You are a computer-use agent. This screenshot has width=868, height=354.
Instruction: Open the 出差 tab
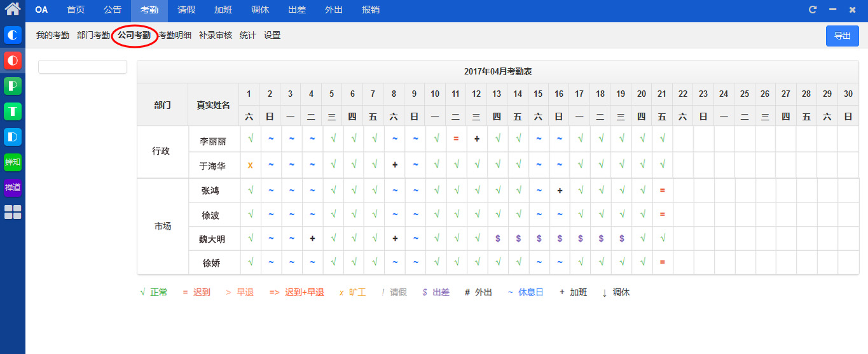(297, 10)
